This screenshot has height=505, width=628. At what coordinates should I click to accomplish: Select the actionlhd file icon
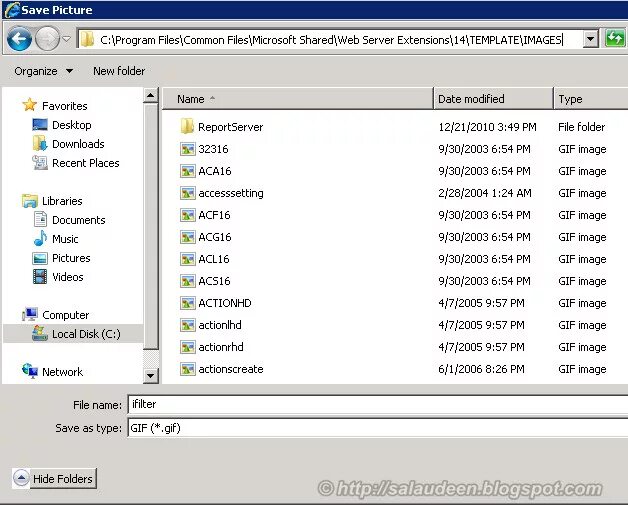[187, 326]
